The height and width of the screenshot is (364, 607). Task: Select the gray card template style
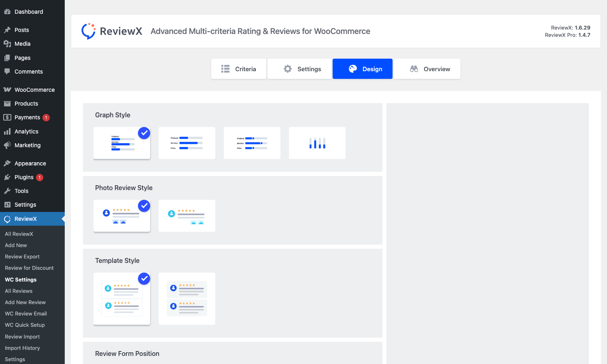(187, 298)
